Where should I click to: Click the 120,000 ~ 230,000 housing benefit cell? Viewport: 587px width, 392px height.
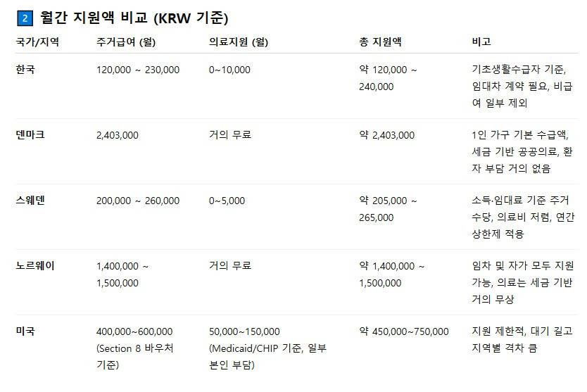(138, 70)
